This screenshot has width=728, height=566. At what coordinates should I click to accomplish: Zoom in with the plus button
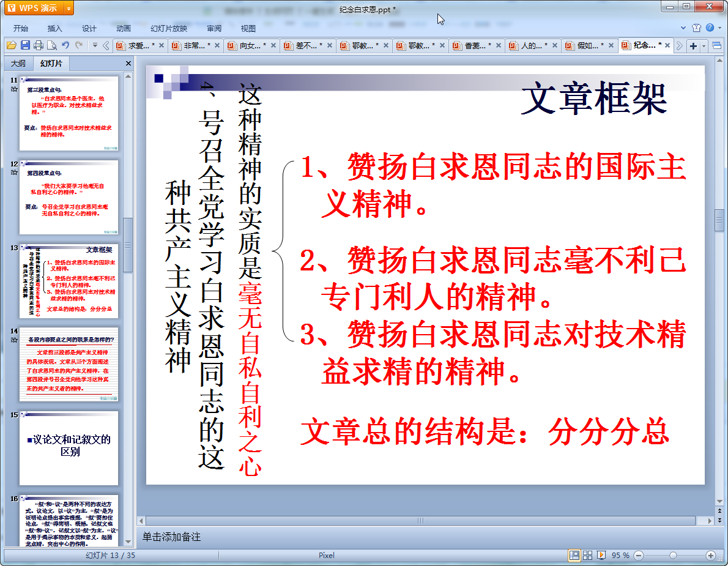(x=710, y=556)
